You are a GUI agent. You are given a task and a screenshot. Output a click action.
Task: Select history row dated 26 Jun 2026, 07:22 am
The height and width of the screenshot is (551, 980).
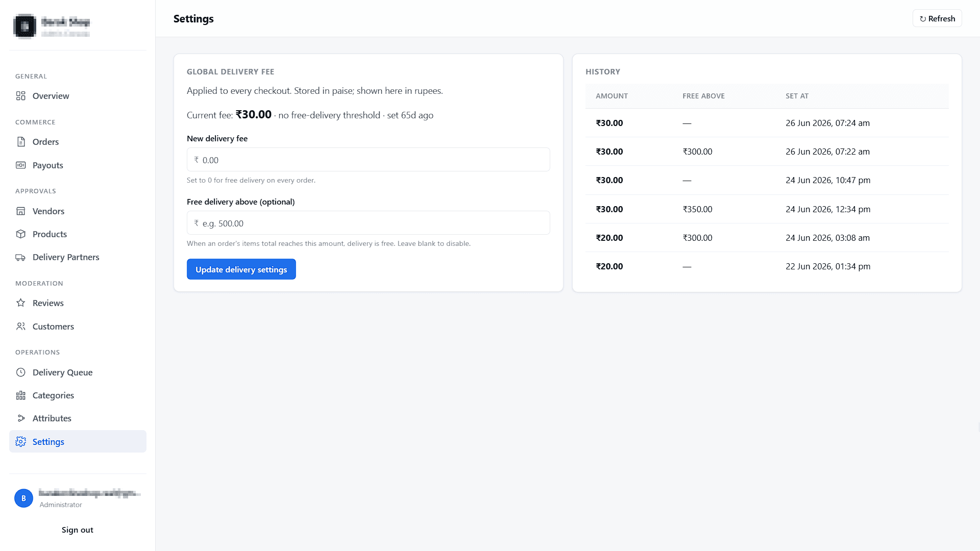(x=767, y=152)
